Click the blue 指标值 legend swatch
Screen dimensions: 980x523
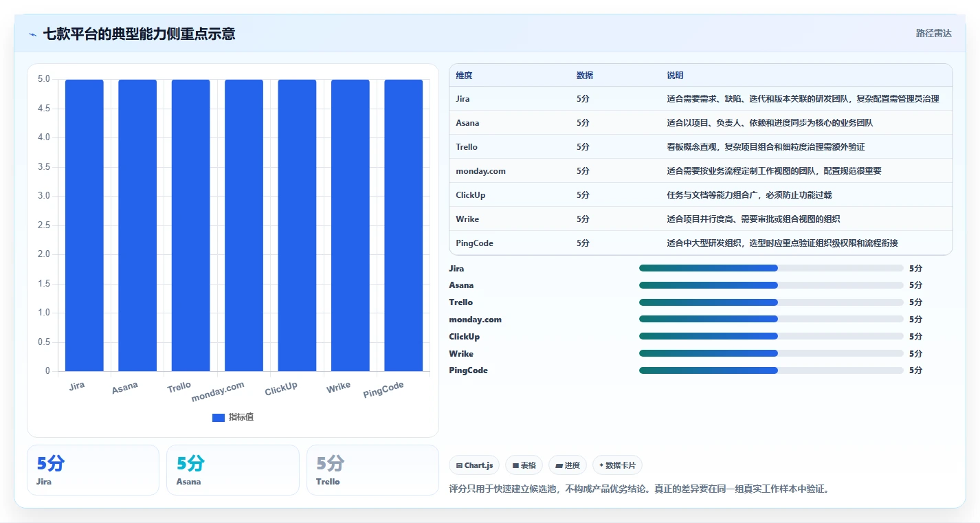tap(219, 417)
